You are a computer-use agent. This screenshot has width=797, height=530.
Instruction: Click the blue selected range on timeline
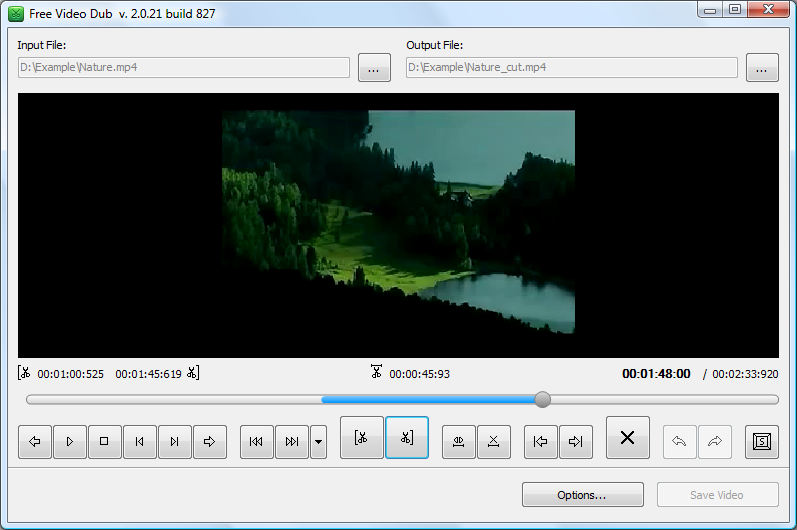point(428,400)
